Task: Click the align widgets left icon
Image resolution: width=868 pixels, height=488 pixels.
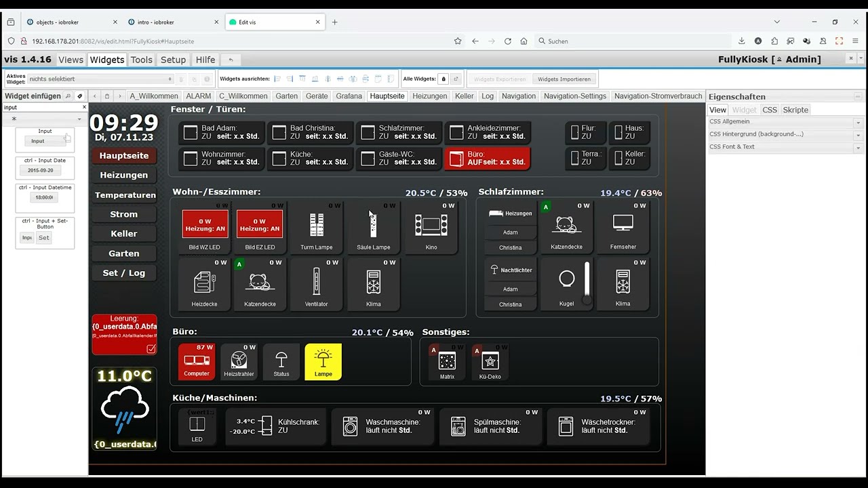Action: coord(277,79)
